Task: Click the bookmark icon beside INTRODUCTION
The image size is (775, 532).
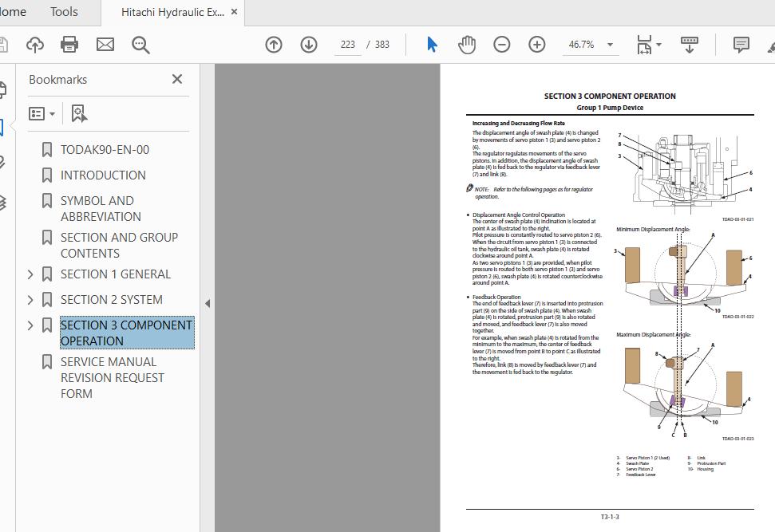Action: 47,175
